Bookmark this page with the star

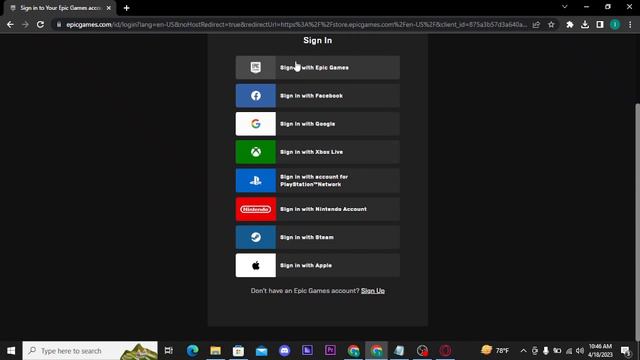pos(551,24)
